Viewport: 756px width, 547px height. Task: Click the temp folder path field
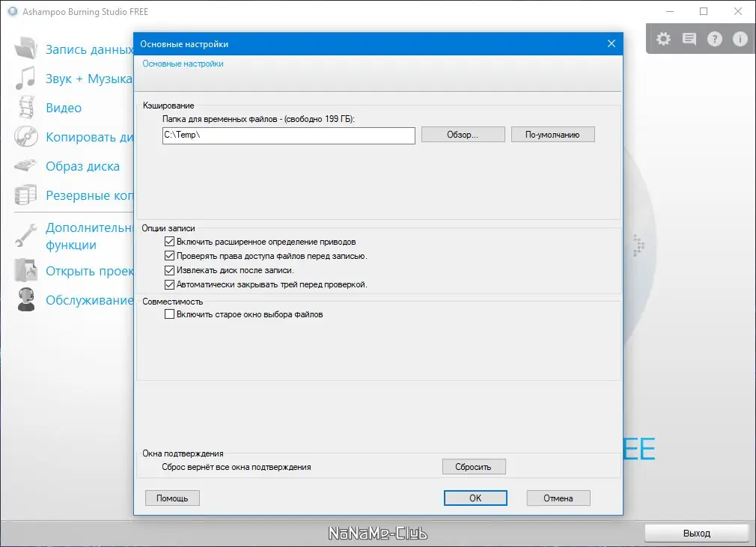[289, 135]
